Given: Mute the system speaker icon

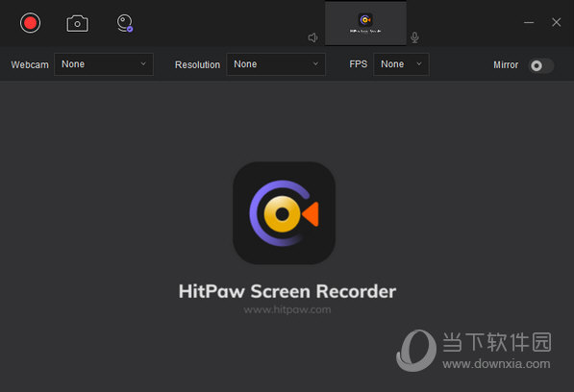Looking at the screenshot, I should coord(313,37).
